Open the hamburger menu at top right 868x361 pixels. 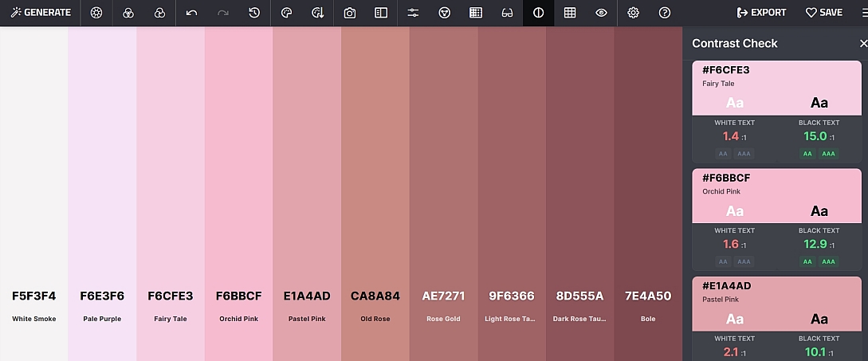point(864,13)
